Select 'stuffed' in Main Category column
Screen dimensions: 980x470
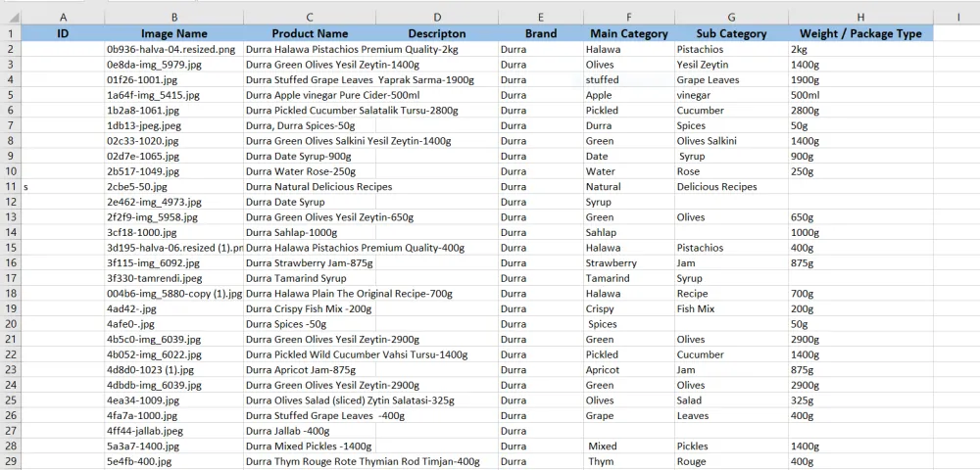click(x=629, y=80)
